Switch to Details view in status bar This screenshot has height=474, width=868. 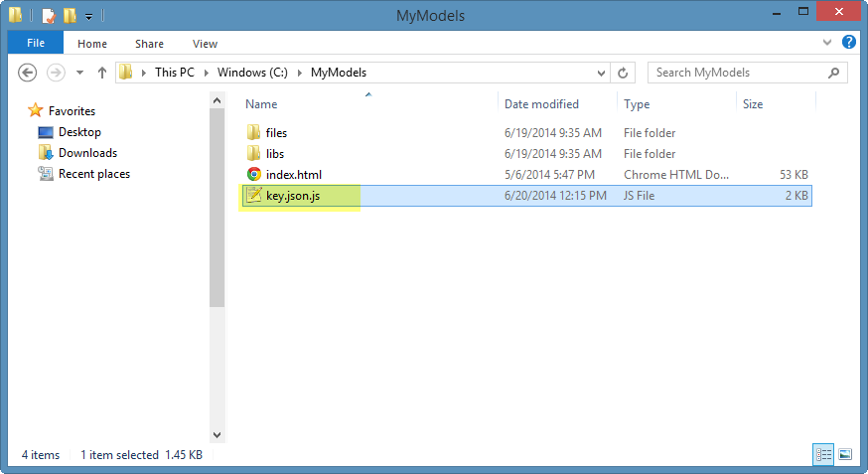(x=823, y=454)
